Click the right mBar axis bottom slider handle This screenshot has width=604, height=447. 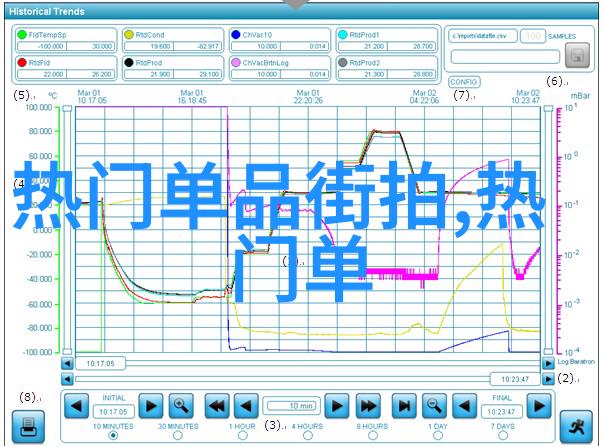(x=549, y=351)
